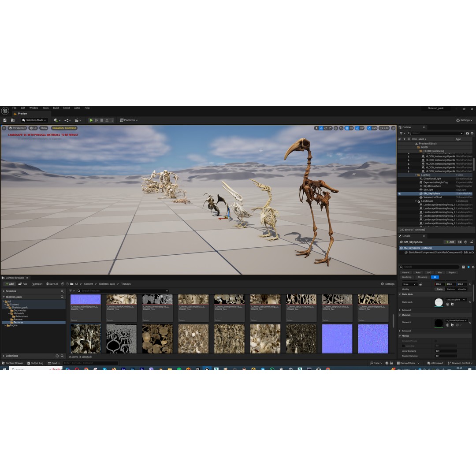Toggle world/local coordinate space icon
The width and height of the screenshot is (476, 476).
[336, 128]
